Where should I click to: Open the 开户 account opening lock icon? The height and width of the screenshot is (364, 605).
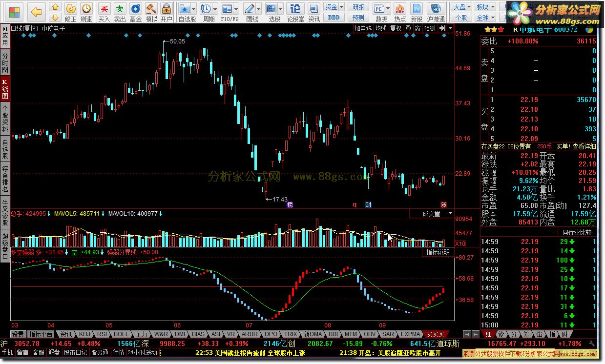tap(167, 12)
